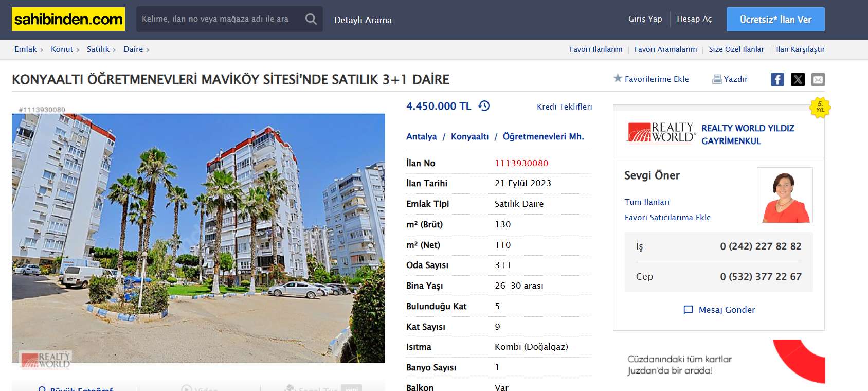This screenshot has height=391, width=868.
Task: Click the red İlan No 1113930080 value
Action: (x=521, y=163)
